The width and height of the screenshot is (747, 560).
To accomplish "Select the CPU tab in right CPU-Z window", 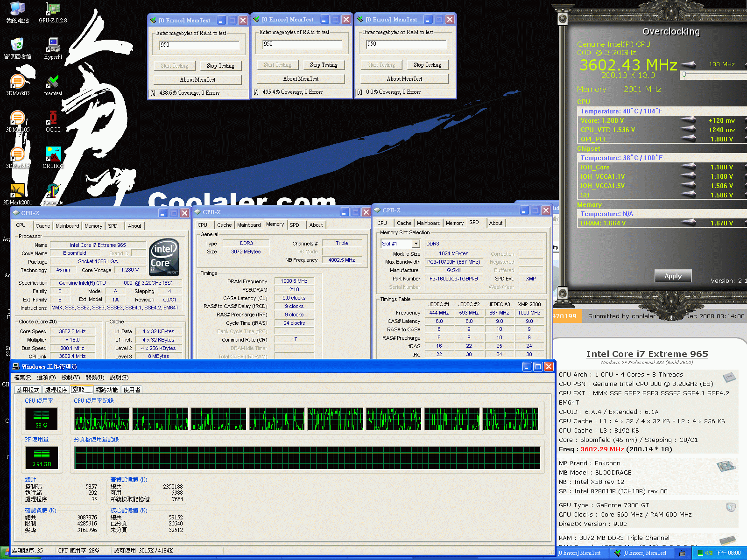I will click(x=382, y=223).
